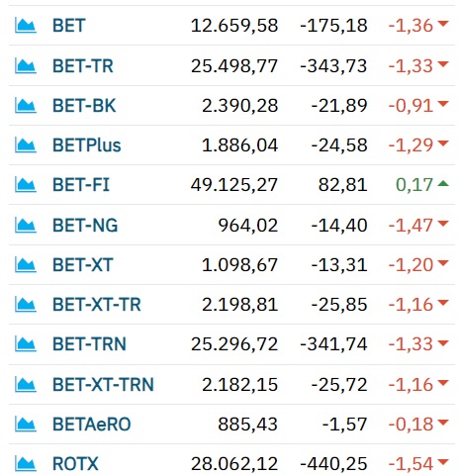Screen dimensions: 459x476
Task: Open the chart icon for BETAeRO
Action: (x=26, y=425)
